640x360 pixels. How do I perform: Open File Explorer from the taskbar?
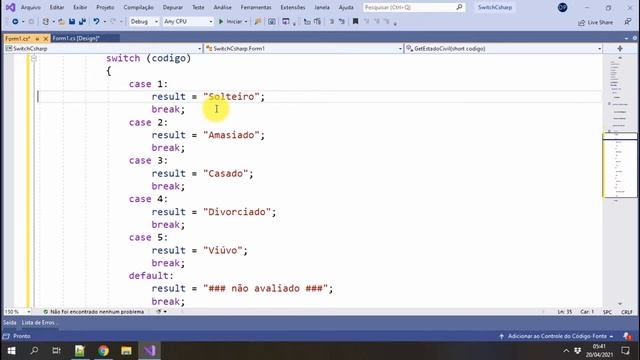(127, 351)
